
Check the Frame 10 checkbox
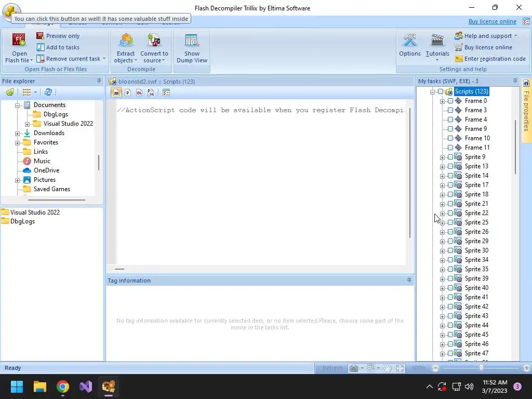pos(450,138)
